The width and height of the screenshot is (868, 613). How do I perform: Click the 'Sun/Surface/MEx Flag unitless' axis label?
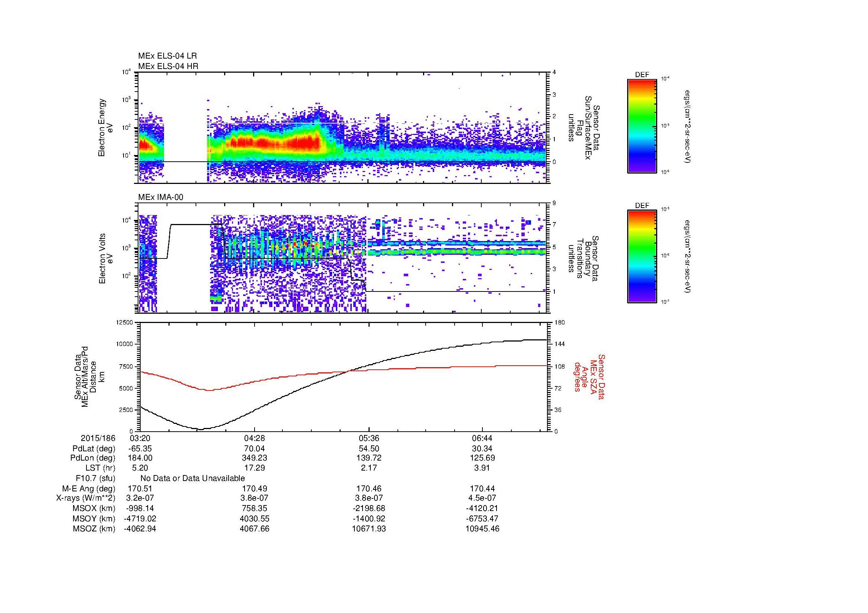pos(585,128)
